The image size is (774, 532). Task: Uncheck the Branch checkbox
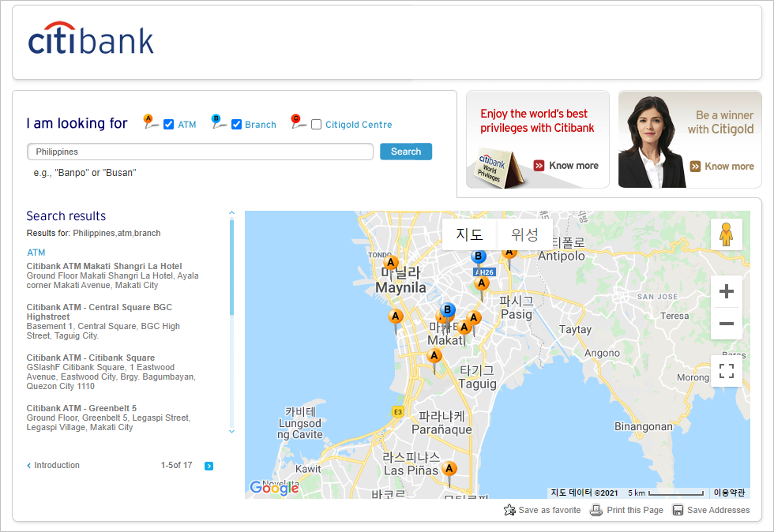[236, 125]
